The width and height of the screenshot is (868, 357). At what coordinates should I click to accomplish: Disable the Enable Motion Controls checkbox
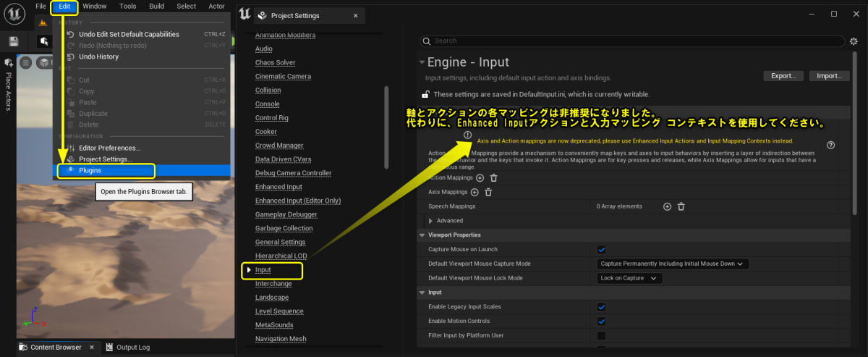pyautogui.click(x=601, y=321)
